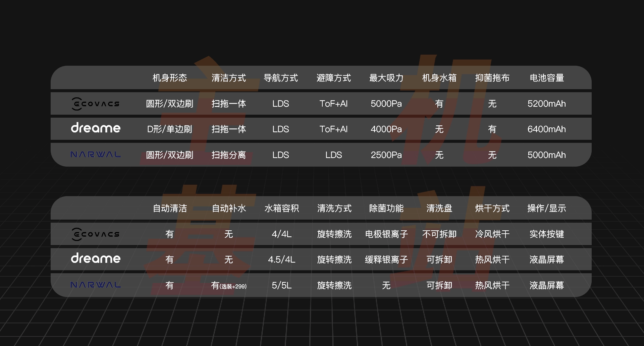Viewport: 644px width, 346px height.
Task: Click the 电极银离子 cell
Action: click(386, 234)
